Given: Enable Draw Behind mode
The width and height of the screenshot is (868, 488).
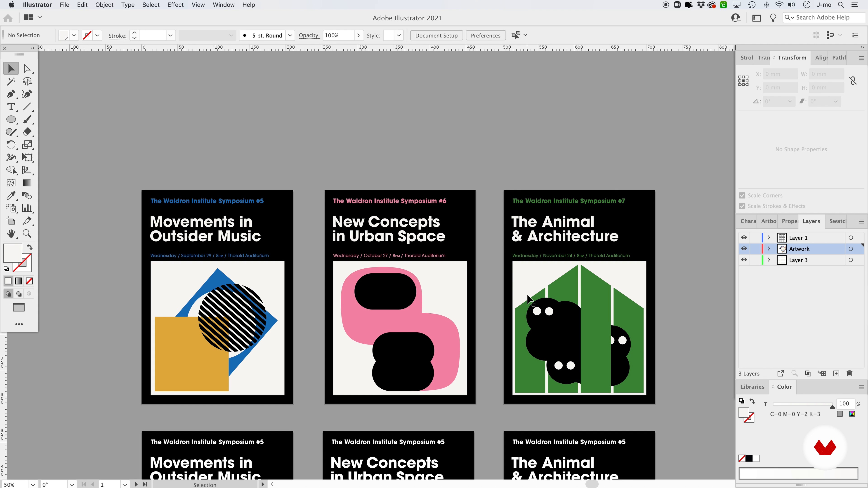Looking at the screenshot, I should coord(19,294).
